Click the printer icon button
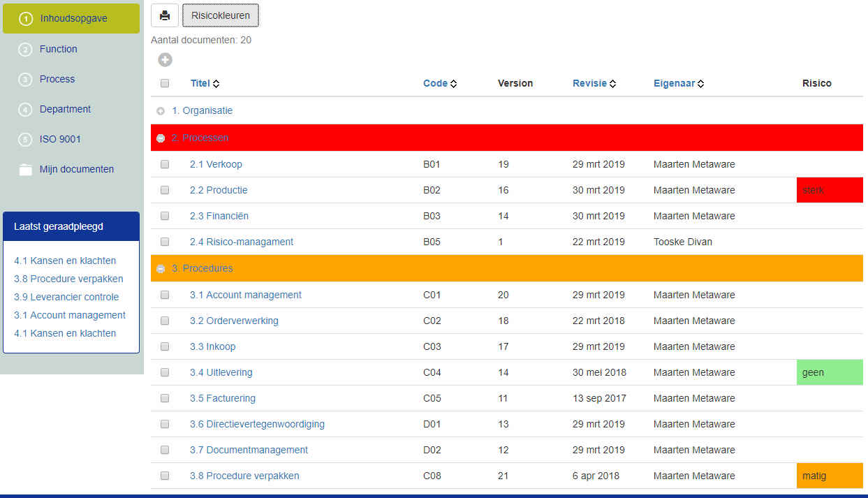The image size is (868, 498). (x=165, y=15)
